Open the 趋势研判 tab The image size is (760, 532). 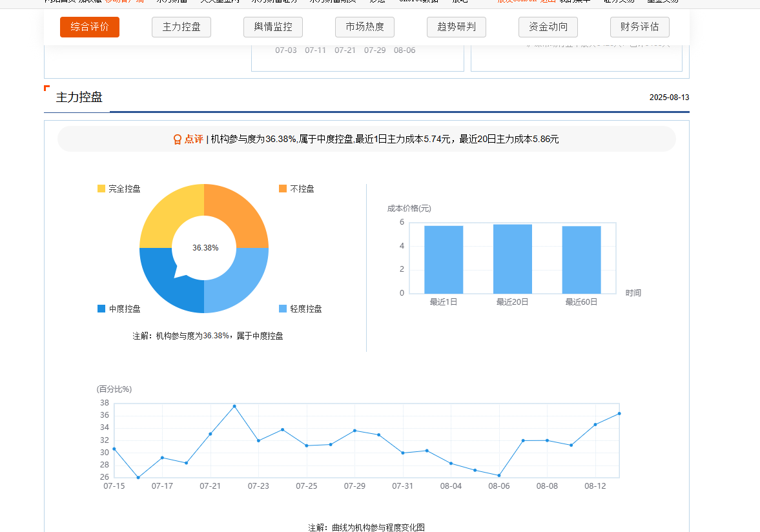456,27
